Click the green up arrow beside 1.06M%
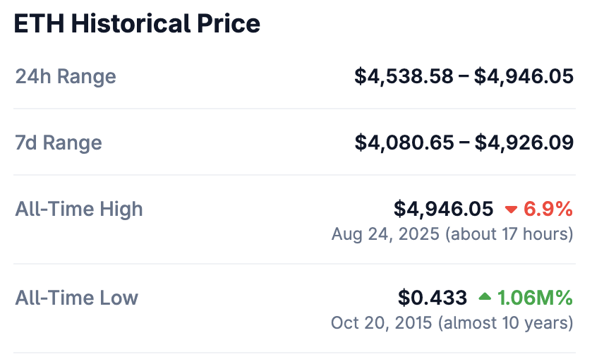The image size is (604, 364). click(485, 298)
